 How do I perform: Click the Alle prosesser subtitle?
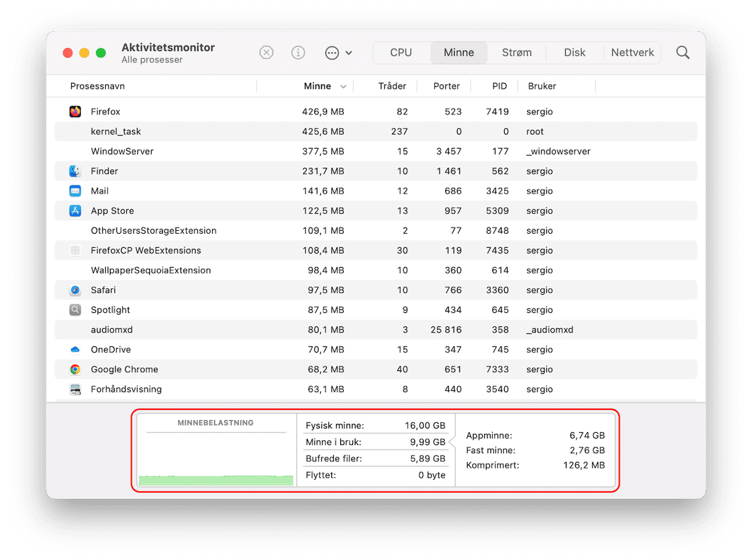click(x=152, y=60)
